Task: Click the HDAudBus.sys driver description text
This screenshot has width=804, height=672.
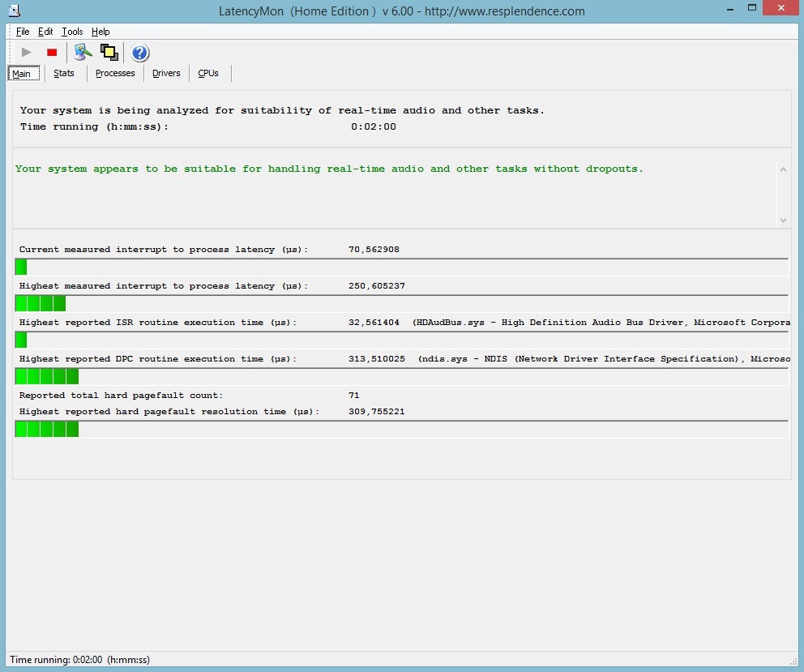Action: click(x=601, y=322)
